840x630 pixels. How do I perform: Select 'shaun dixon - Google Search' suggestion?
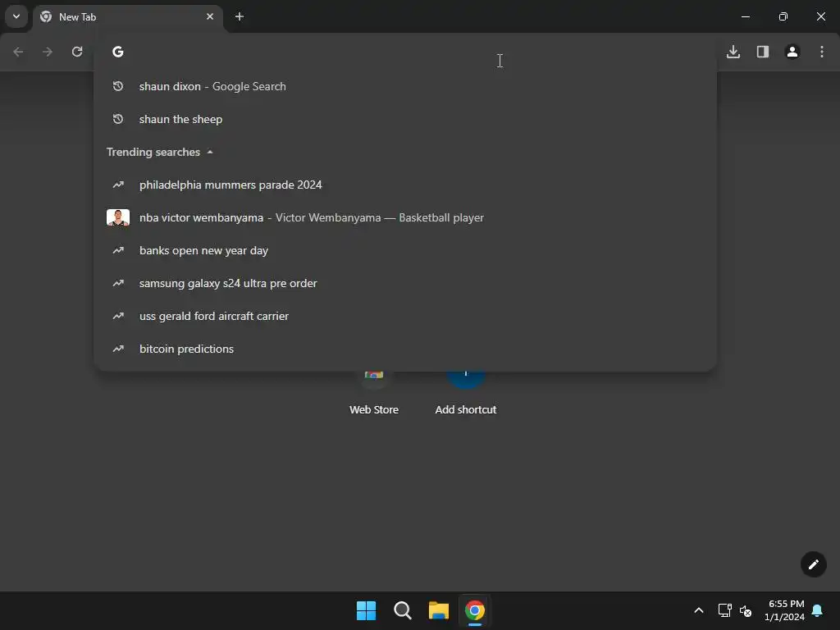pos(405,86)
